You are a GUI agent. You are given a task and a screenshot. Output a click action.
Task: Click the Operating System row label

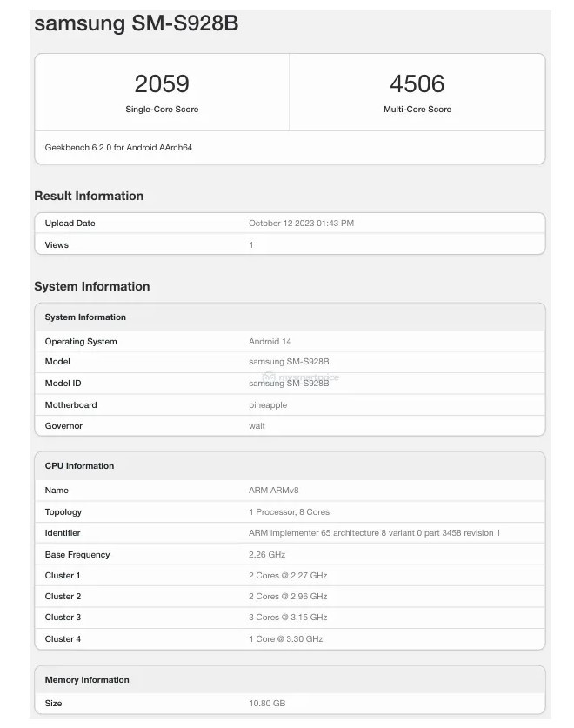[81, 342]
